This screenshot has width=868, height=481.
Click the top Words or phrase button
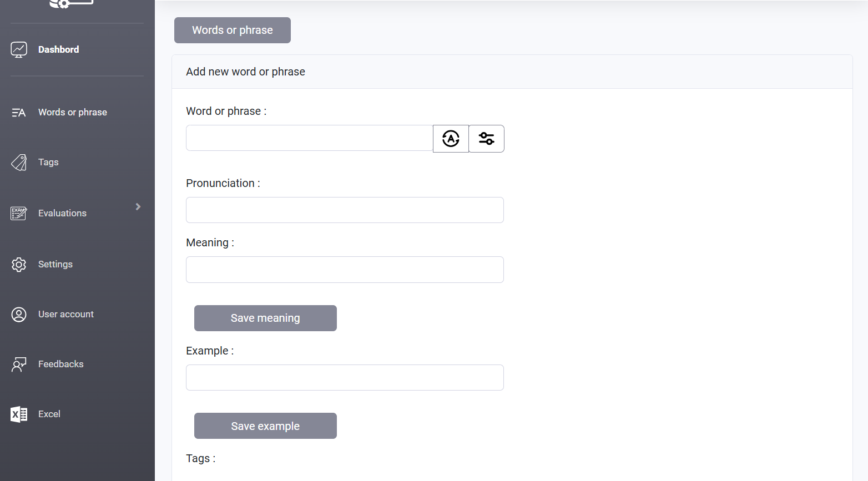[x=233, y=30]
